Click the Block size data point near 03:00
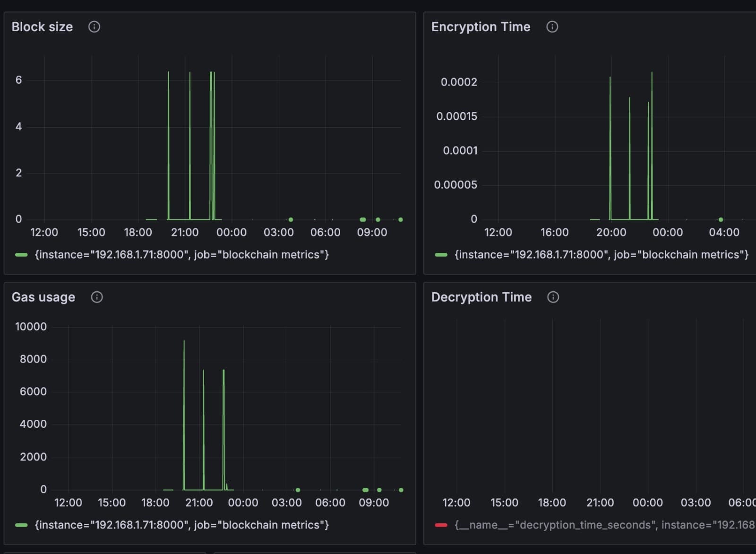This screenshot has width=756, height=554. coord(291,220)
